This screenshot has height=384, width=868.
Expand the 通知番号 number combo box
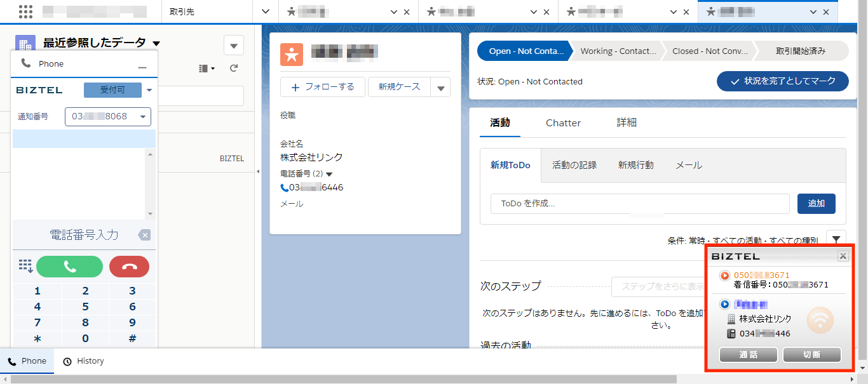(x=143, y=117)
